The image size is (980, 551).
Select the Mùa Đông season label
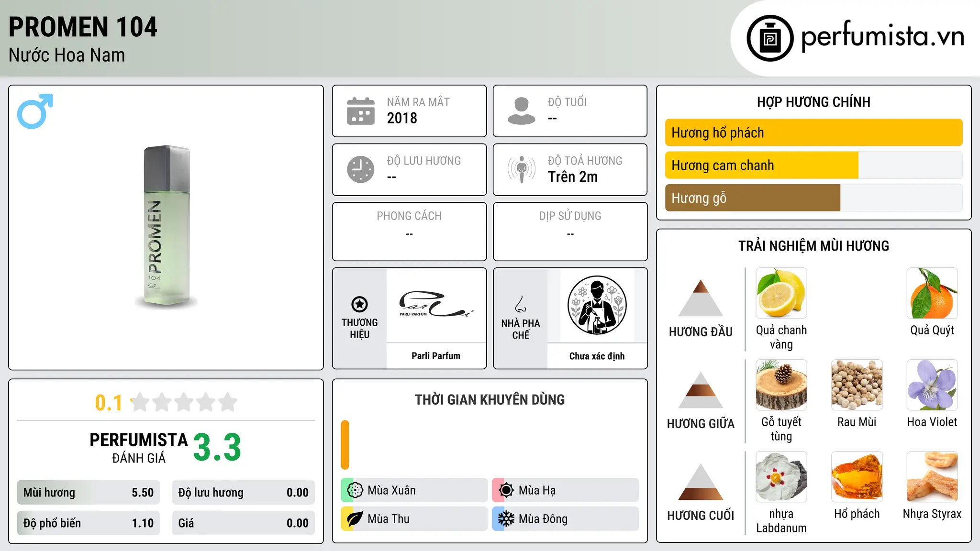[x=543, y=519]
